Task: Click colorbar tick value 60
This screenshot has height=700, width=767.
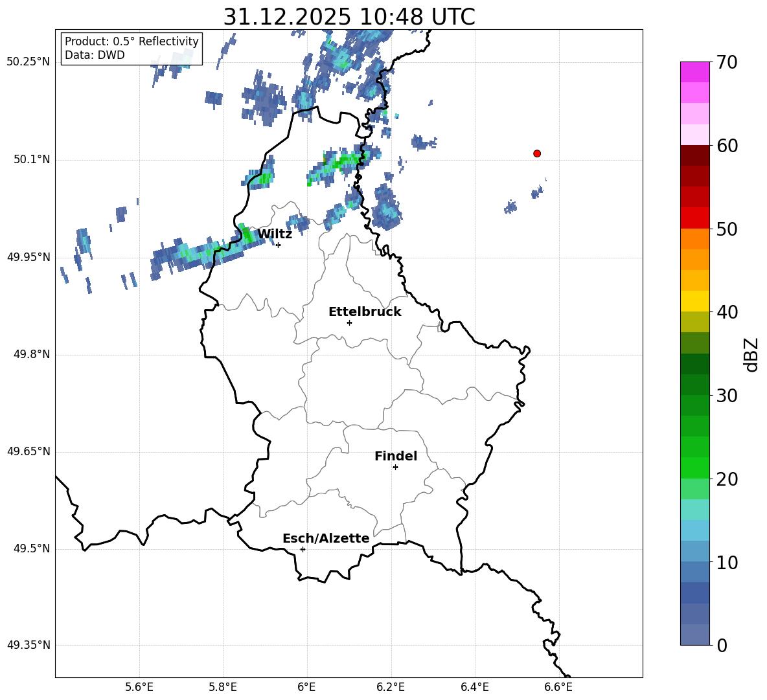Action: 727,146
